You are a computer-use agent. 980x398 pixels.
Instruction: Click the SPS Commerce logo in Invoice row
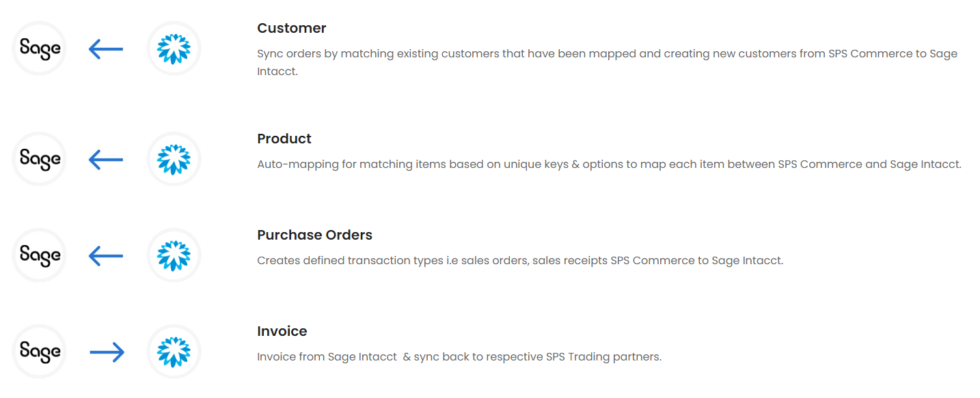click(174, 352)
